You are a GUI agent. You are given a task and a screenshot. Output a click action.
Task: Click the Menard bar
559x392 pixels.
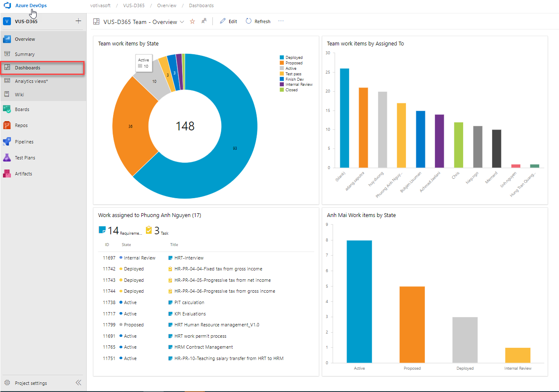point(497,149)
